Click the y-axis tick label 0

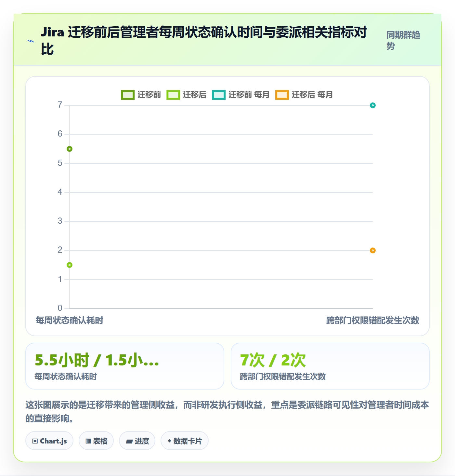coord(60,308)
